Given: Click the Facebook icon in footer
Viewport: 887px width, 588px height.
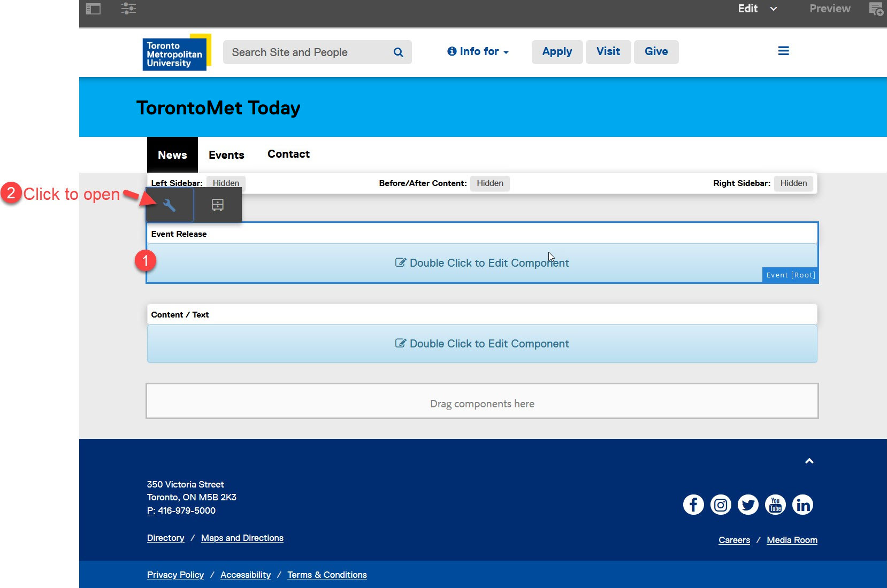Looking at the screenshot, I should point(693,505).
